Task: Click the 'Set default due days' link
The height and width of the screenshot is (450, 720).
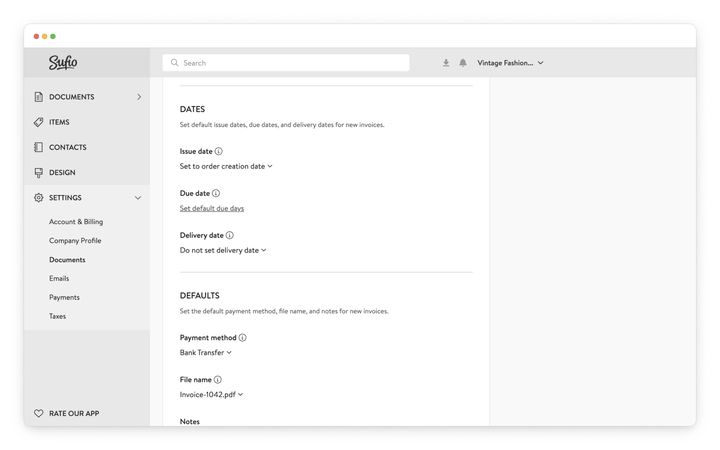Action: [x=212, y=208]
